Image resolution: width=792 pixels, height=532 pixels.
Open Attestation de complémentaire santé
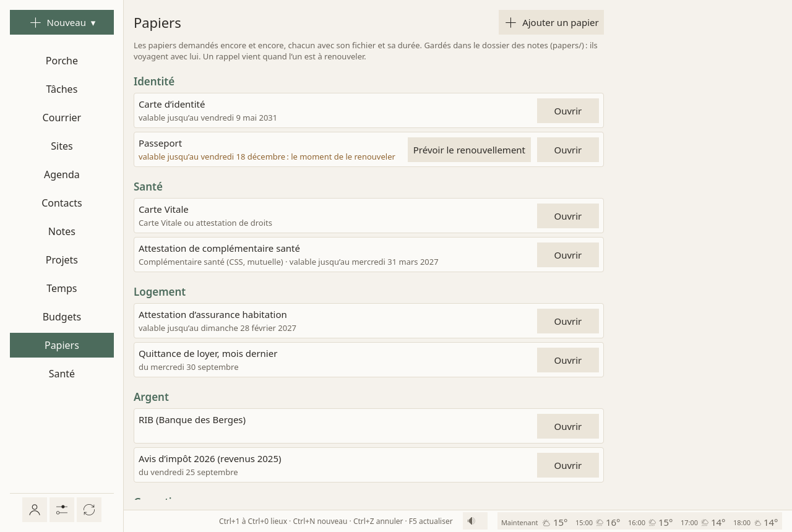point(568,255)
